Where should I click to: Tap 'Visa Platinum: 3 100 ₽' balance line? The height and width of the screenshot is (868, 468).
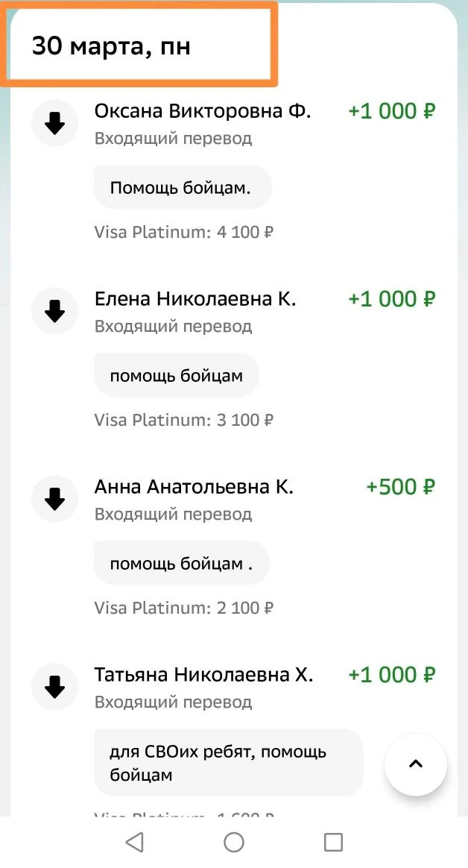pos(183,420)
